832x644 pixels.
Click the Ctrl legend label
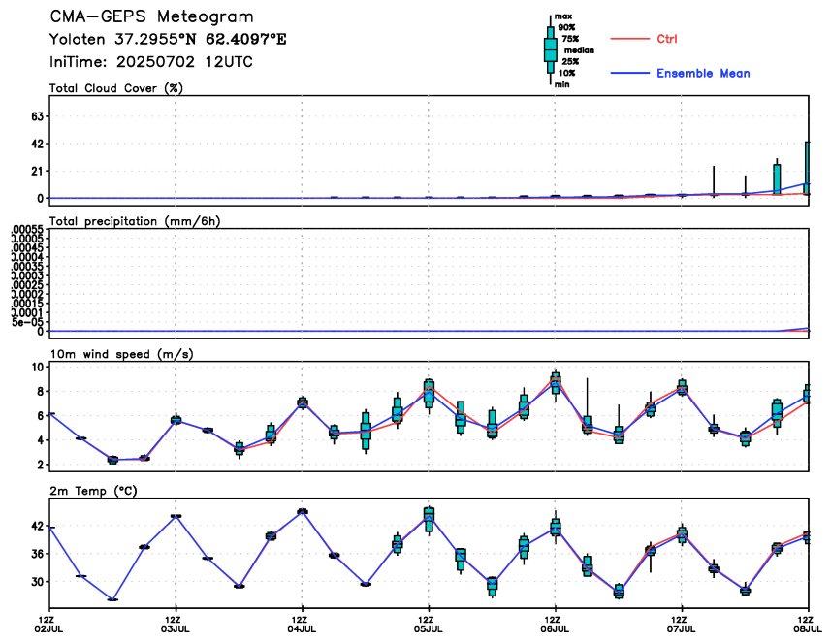pyautogui.click(x=667, y=39)
